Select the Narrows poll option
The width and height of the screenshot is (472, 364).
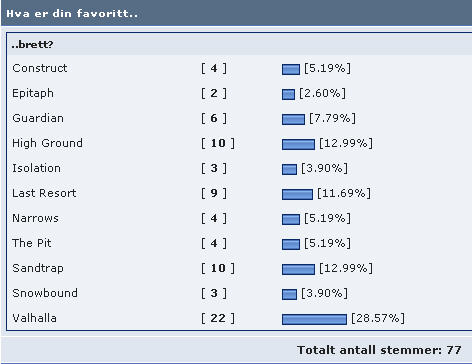35,218
